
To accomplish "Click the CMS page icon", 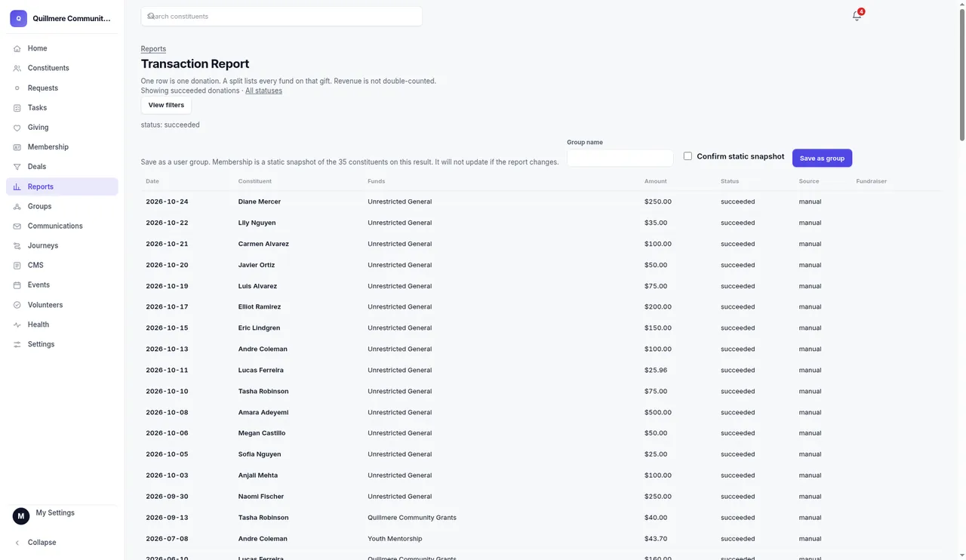I will (x=17, y=265).
